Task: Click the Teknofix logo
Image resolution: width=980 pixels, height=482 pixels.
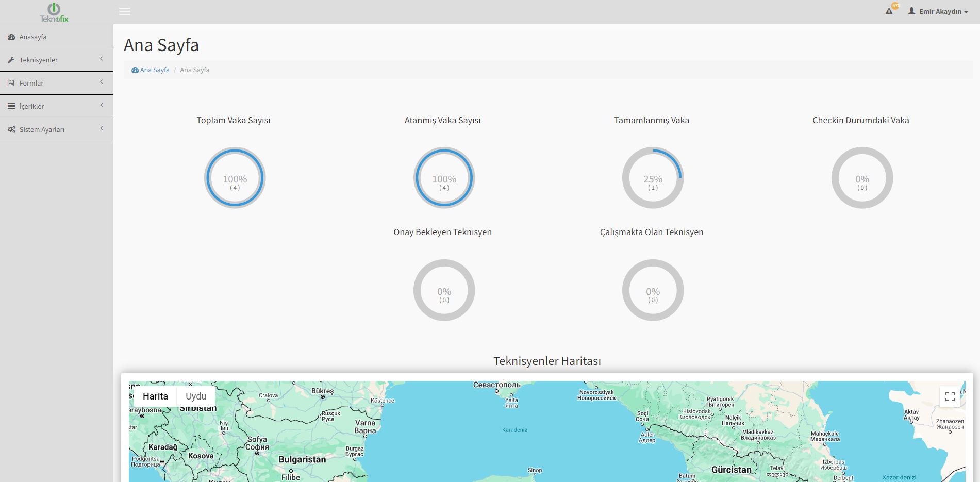Action: [x=54, y=12]
